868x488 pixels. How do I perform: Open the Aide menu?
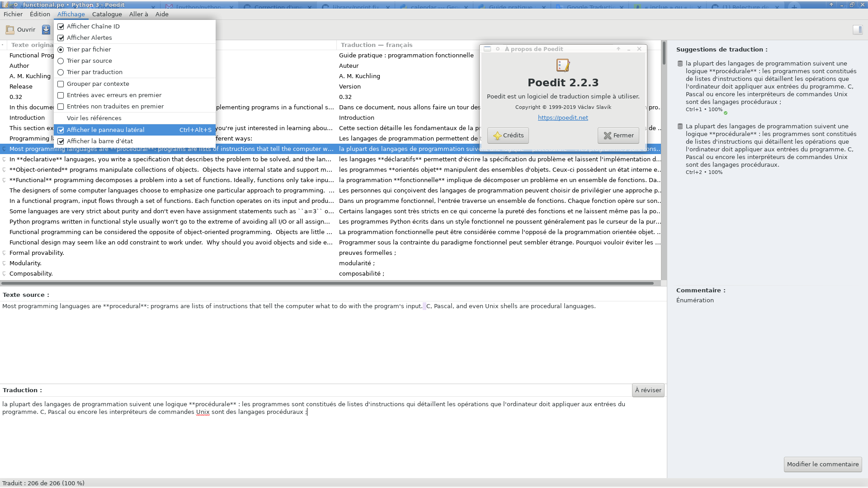162,14
